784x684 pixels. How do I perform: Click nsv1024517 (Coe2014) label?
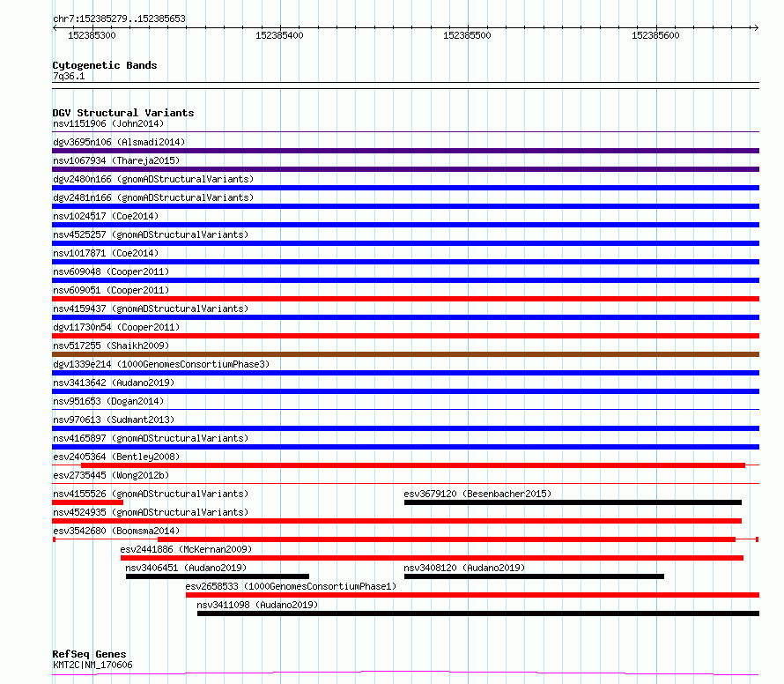tap(106, 216)
